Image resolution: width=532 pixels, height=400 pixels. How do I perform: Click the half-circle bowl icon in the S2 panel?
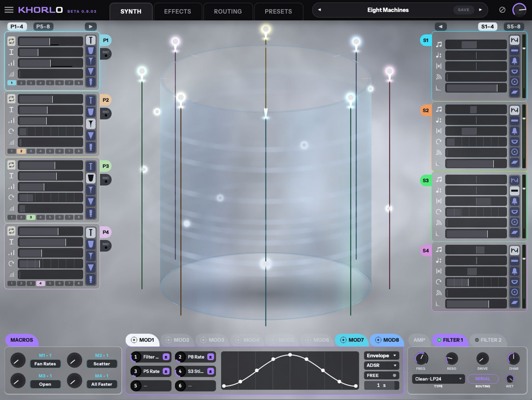coord(514,142)
